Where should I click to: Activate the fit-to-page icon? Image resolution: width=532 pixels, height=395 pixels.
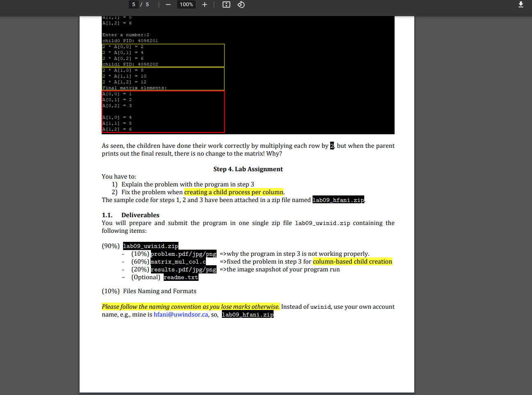point(226,5)
